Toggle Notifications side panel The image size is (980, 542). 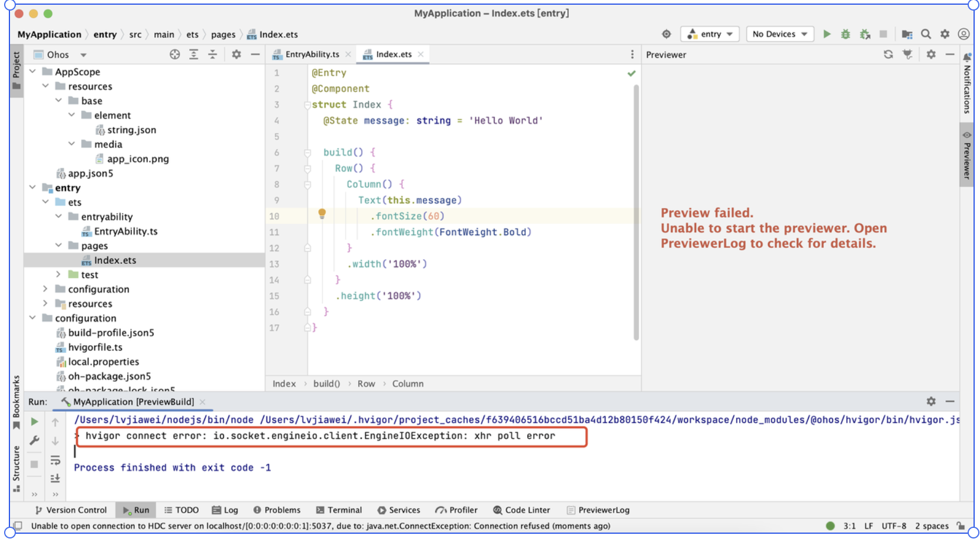(967, 84)
